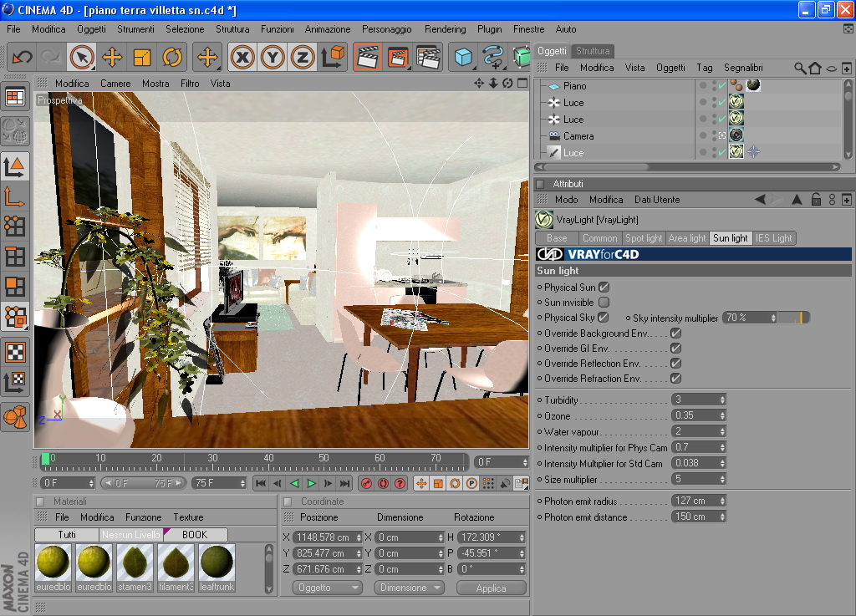Switch to the Area light tab
Viewport: 856px width, 616px height.
click(x=687, y=238)
